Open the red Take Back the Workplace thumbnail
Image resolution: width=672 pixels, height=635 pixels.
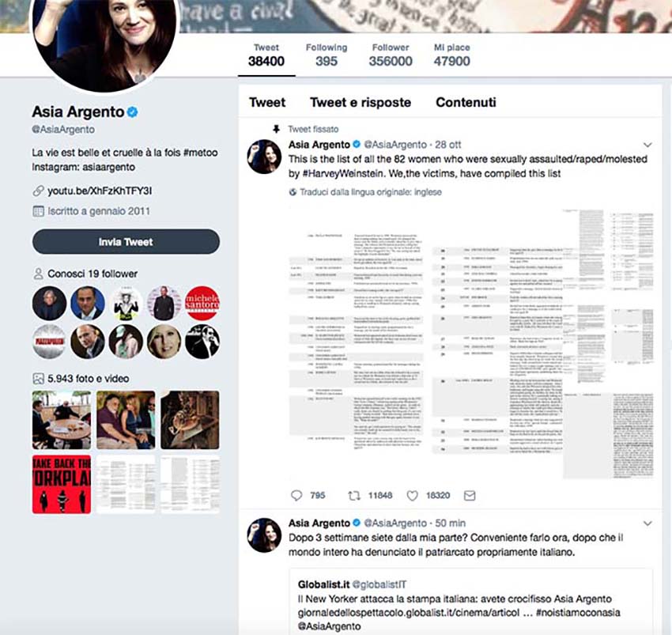click(62, 484)
